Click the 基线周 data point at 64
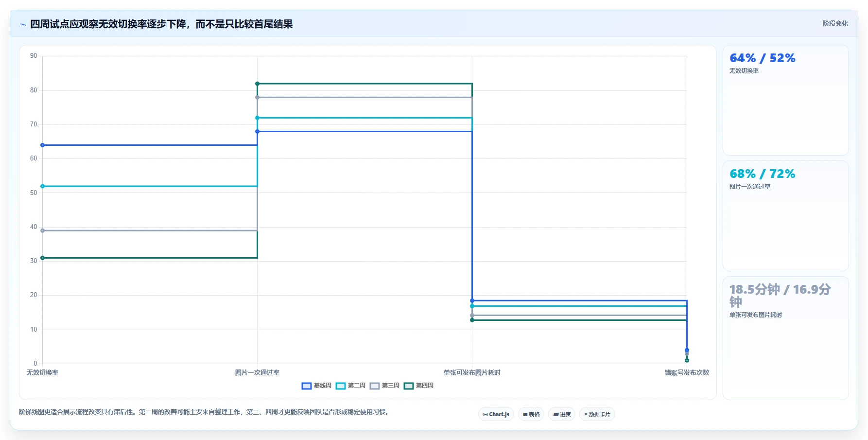868x440 pixels. [43, 145]
